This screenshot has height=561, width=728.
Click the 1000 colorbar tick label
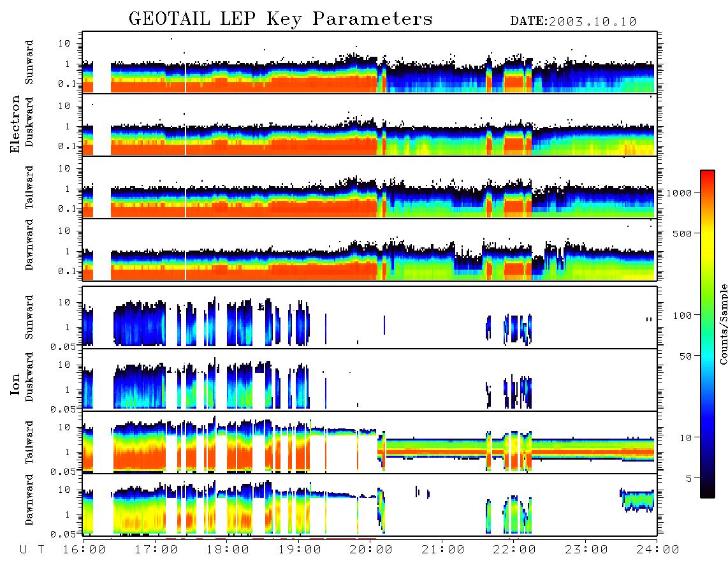point(680,193)
